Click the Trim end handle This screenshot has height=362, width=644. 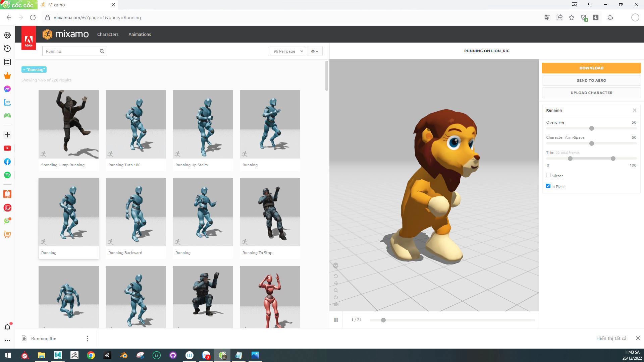[x=613, y=159]
